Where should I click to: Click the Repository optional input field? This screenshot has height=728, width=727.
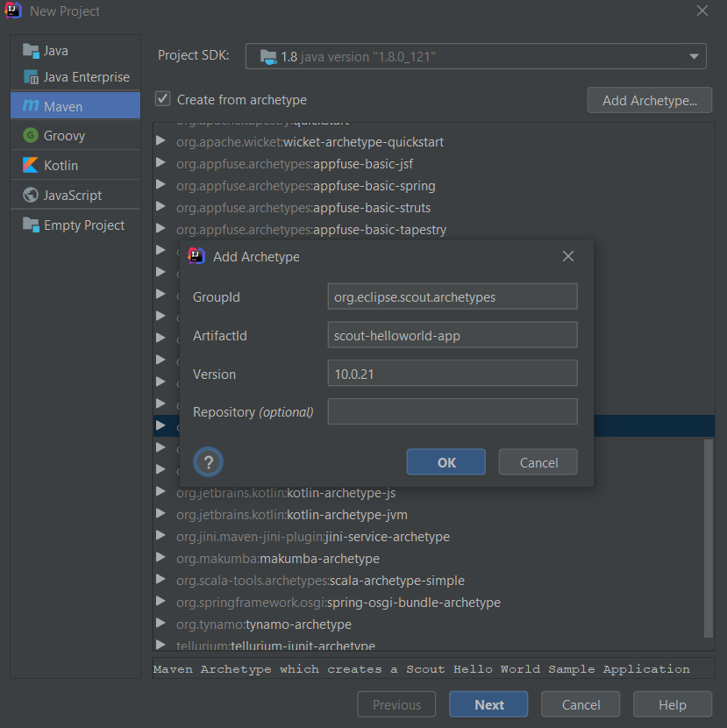click(453, 411)
